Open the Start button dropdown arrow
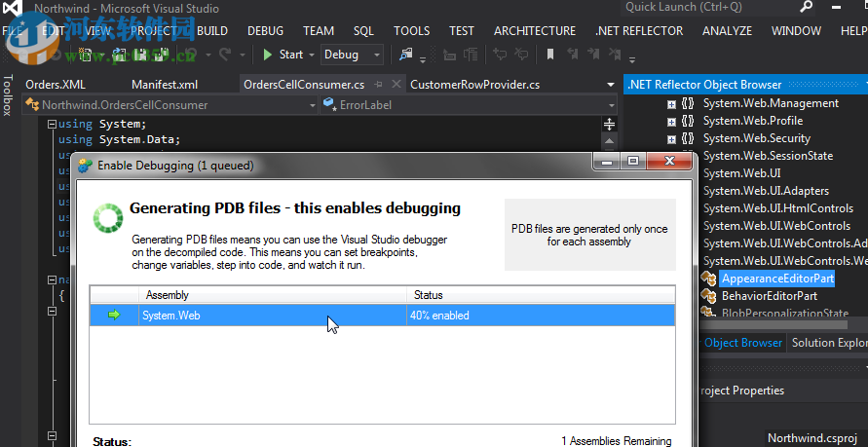Screen dimensions: 868x447 [312, 55]
